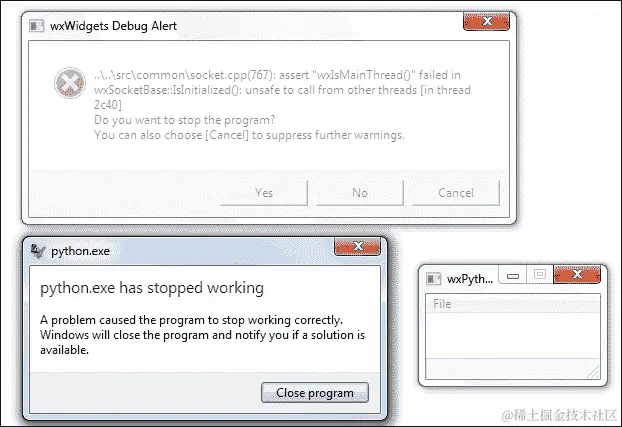Open the File menu in wxPython window
The width and height of the screenshot is (622, 427).
click(x=442, y=304)
